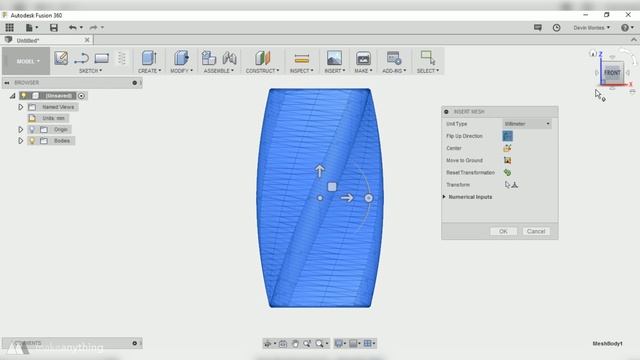Image resolution: width=640 pixels, height=360 pixels.
Task: Click the Insert image icon
Action: [x=334, y=58]
